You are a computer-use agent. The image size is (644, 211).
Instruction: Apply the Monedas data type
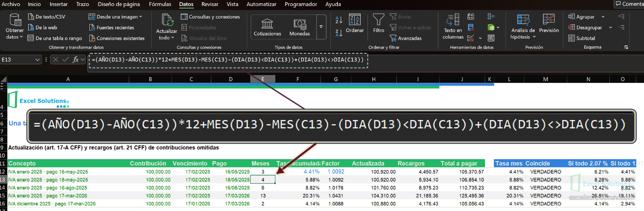[x=300, y=27]
